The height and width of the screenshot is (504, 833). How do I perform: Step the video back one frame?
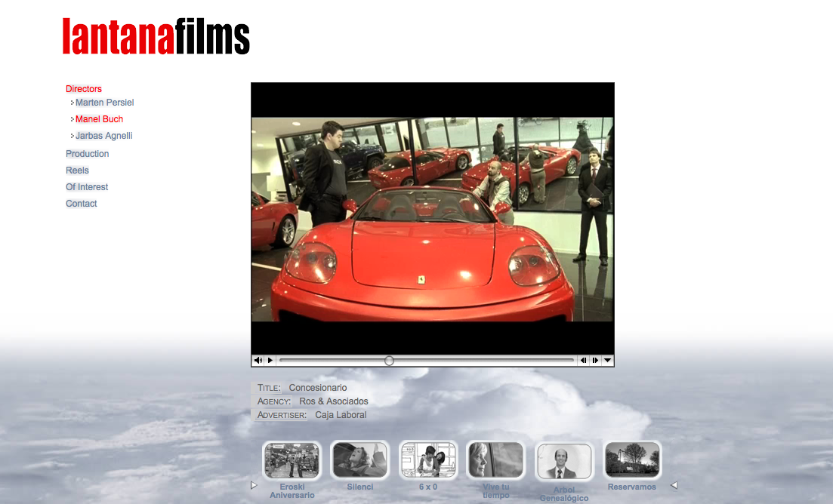(x=583, y=361)
